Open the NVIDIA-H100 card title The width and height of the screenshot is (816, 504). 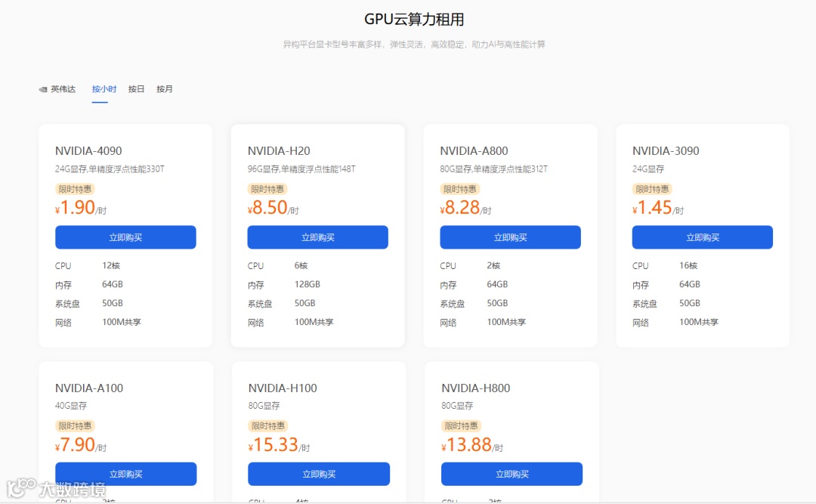(x=283, y=388)
